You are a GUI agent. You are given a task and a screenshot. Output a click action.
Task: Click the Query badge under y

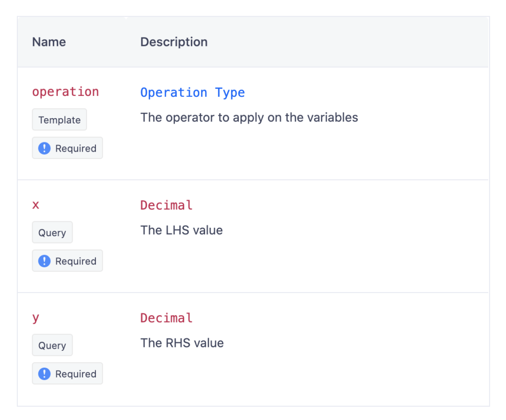pyautogui.click(x=52, y=345)
